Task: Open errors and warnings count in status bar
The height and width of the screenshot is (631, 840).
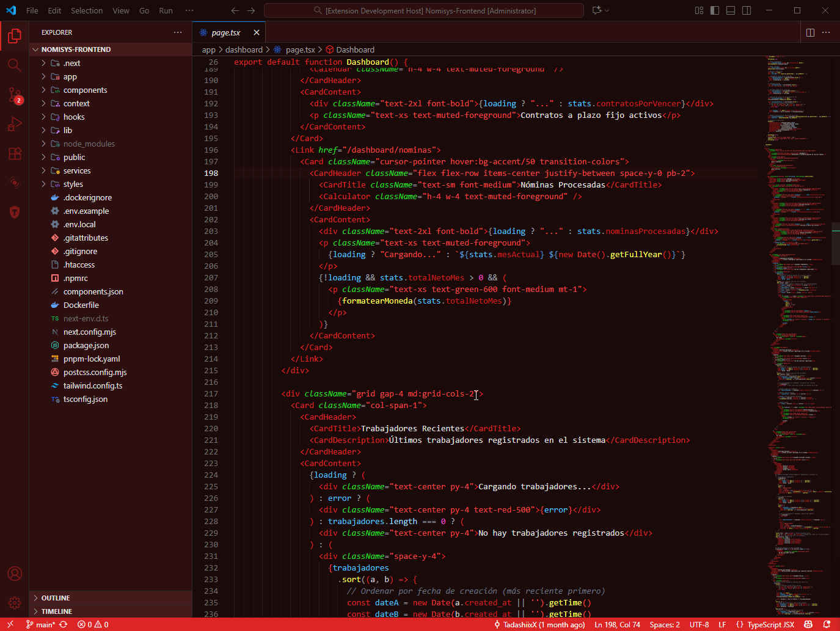Action: pyautogui.click(x=93, y=624)
